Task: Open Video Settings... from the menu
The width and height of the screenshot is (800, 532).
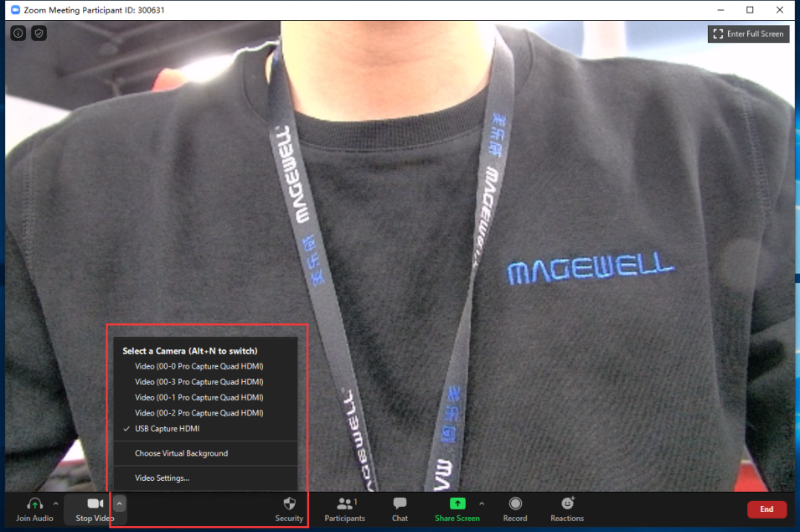Action: coord(205,478)
